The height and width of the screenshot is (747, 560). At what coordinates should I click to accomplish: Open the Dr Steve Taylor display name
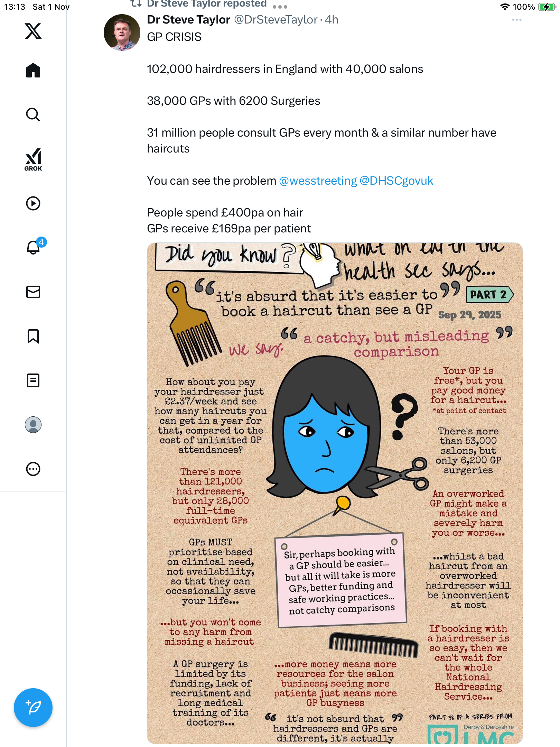click(188, 20)
